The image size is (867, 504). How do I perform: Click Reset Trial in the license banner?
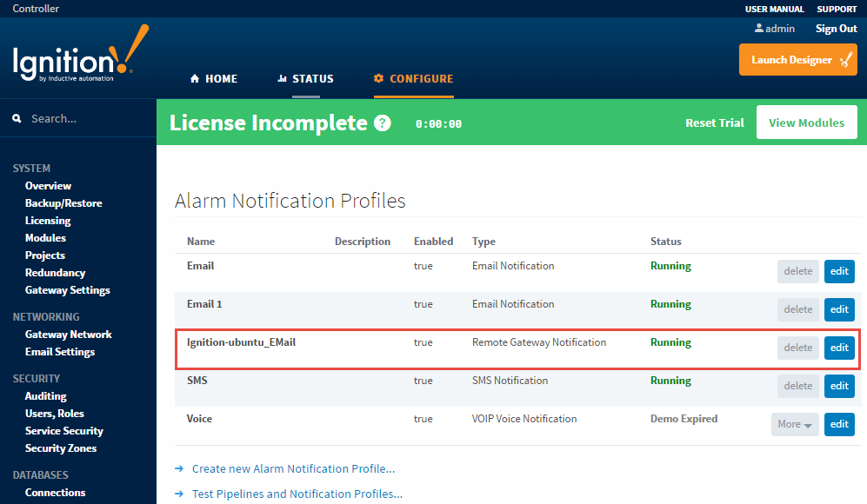714,123
